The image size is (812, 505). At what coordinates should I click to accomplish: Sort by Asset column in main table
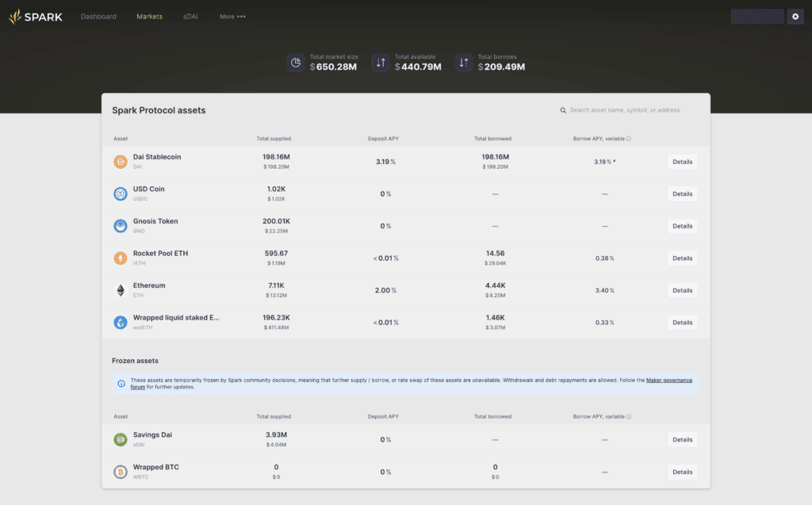121,139
